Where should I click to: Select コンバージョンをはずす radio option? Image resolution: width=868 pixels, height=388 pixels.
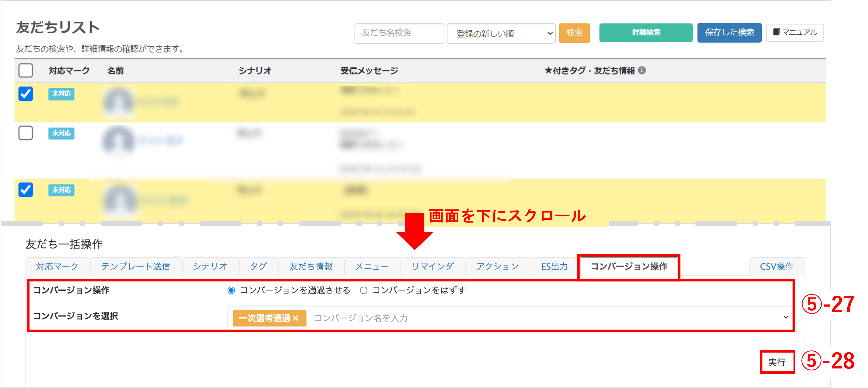click(363, 290)
